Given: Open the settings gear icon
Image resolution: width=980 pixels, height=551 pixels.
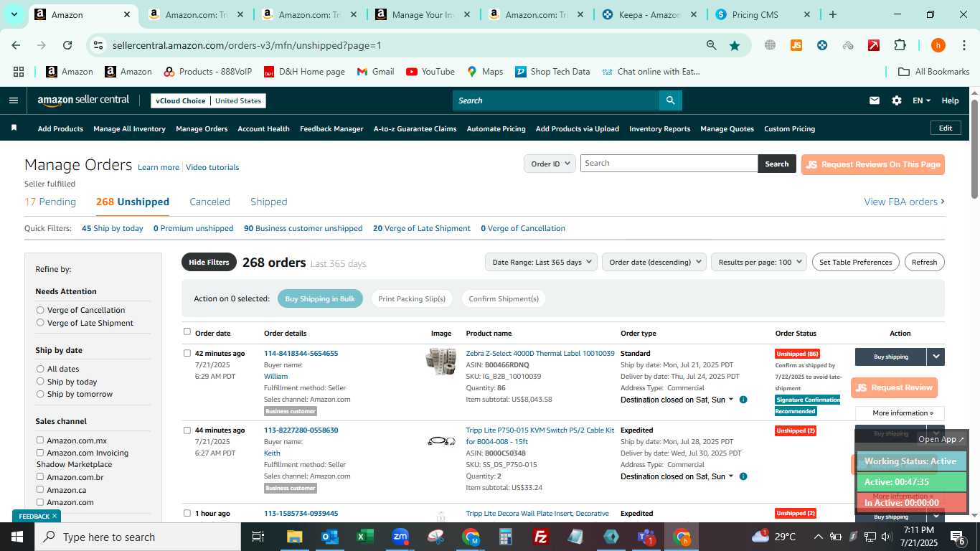Looking at the screenshot, I should coord(897,100).
